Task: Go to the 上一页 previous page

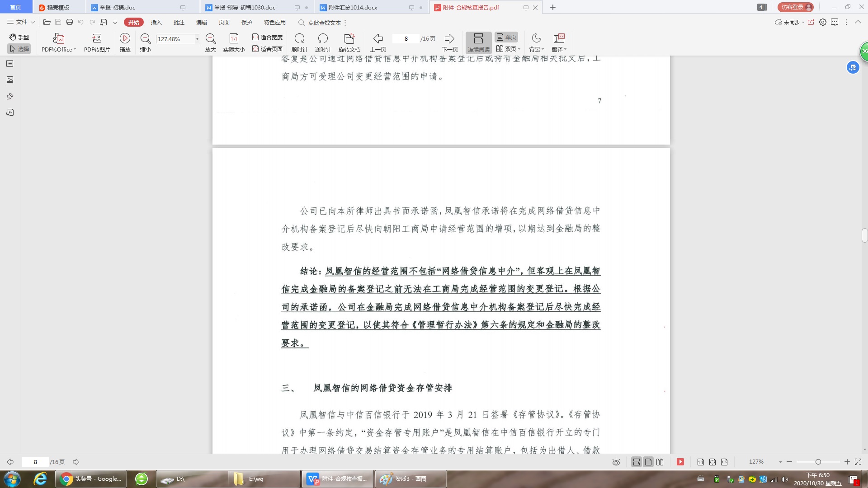Action: point(378,43)
